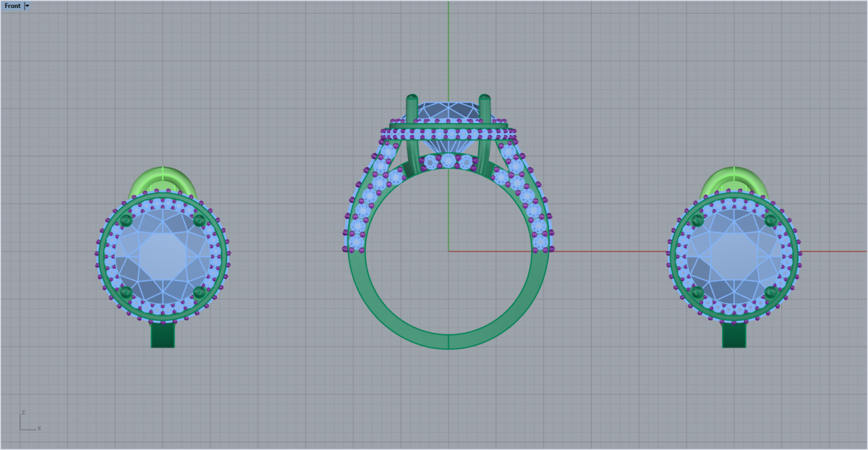Pick the left earring's upper-right prong
The height and width of the screenshot is (450, 868).
click(x=200, y=220)
